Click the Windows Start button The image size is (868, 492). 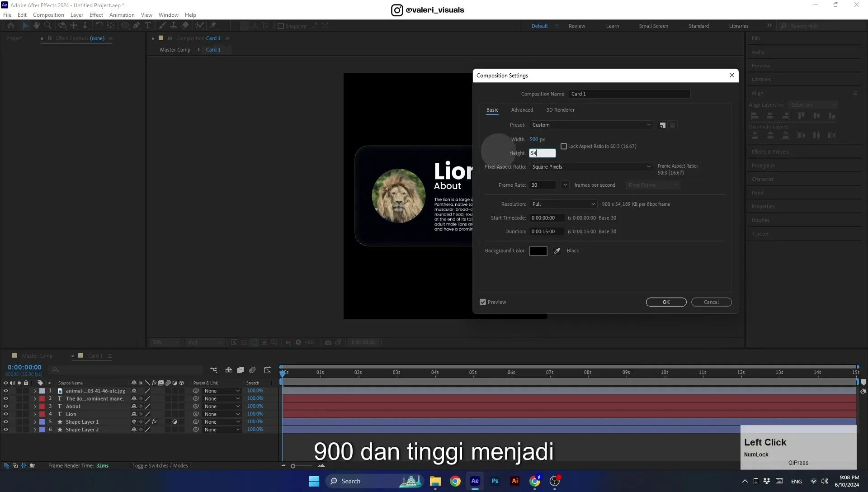314,481
